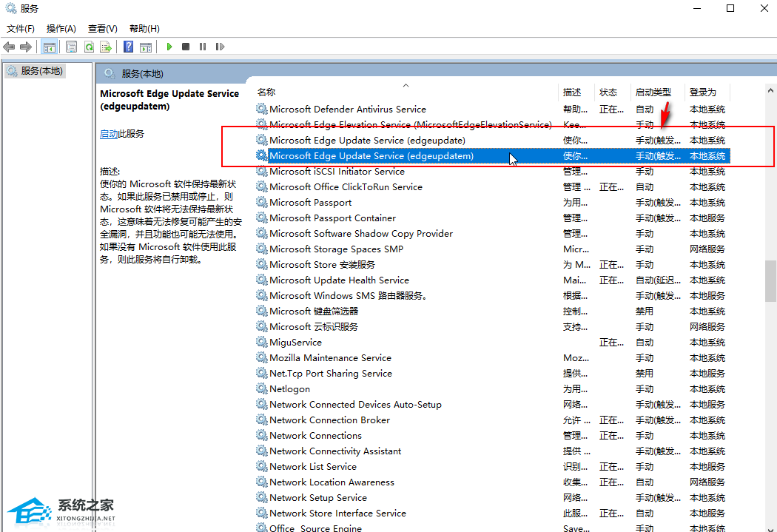Screen dimensions: 777x532
Task: Open the 操作(A) menu
Action: [x=61, y=29]
